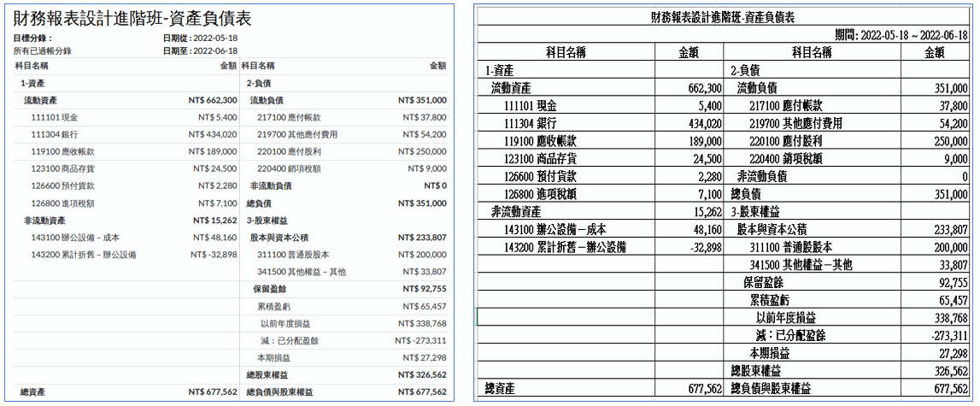980x406 pixels.
Task: Select the NT$ 233,807 amount
Action: pos(422,237)
